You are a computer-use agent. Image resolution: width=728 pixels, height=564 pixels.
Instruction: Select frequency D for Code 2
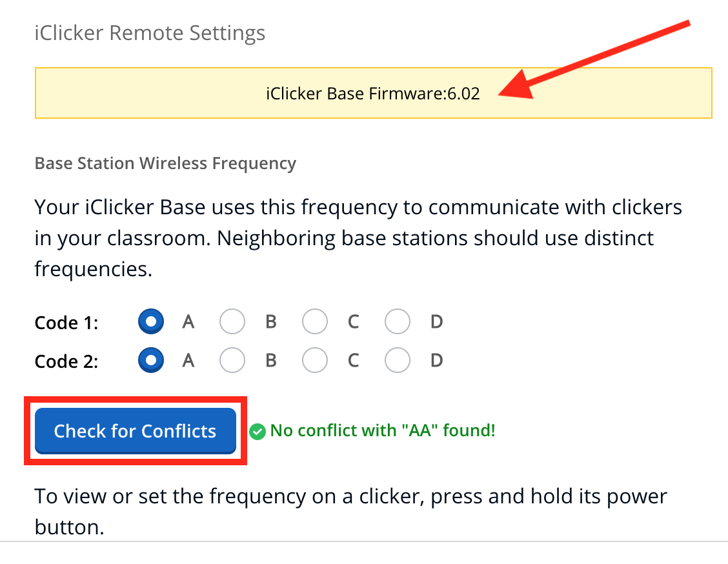point(397,360)
